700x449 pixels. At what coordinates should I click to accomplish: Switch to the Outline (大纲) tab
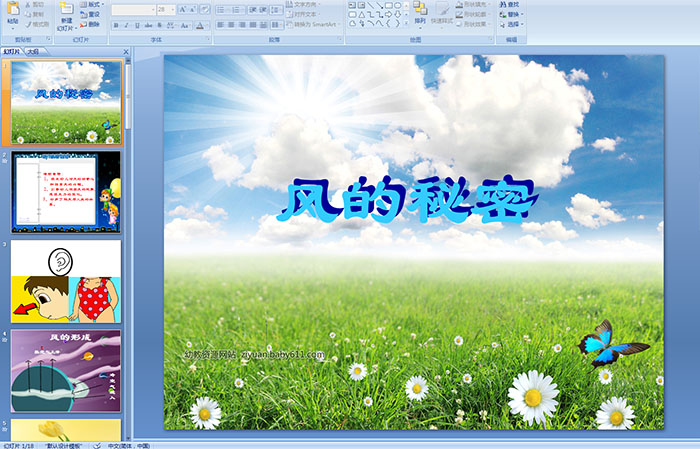(33, 50)
